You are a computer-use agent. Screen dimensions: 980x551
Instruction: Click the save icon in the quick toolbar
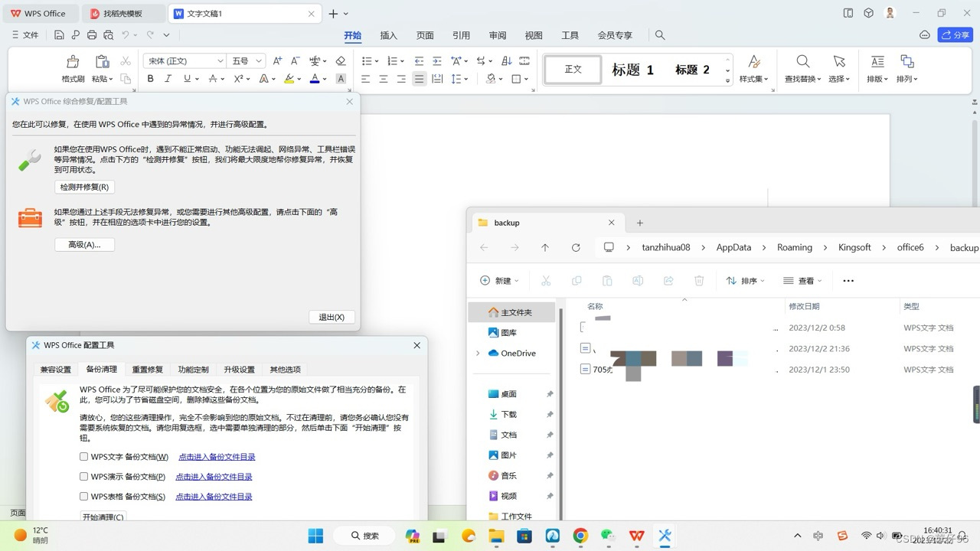(59, 35)
